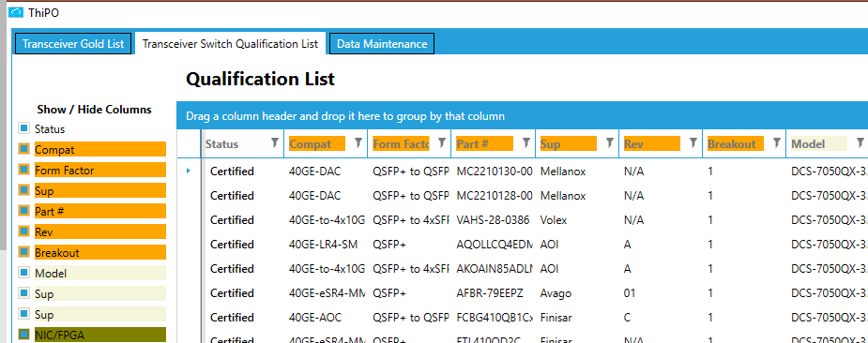The height and width of the screenshot is (343, 868).
Task: Click 40GE-DAC in the MC2210130-00 row
Action: pyautogui.click(x=315, y=171)
